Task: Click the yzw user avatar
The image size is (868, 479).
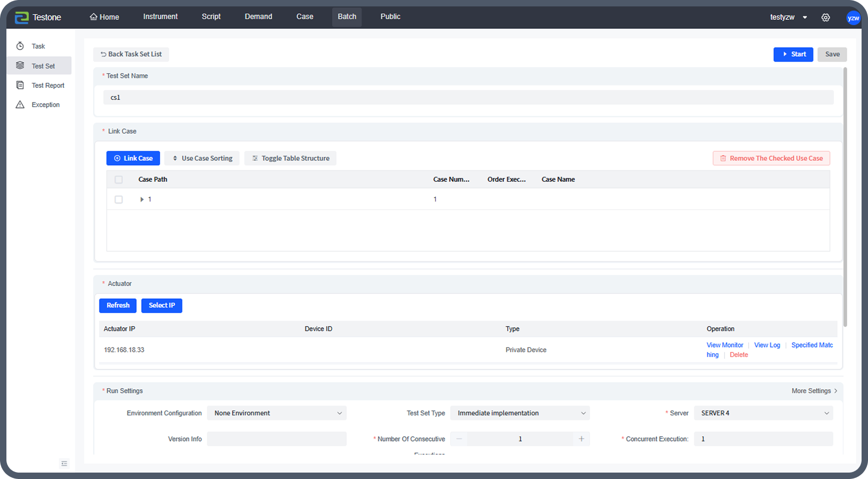Action: click(853, 18)
